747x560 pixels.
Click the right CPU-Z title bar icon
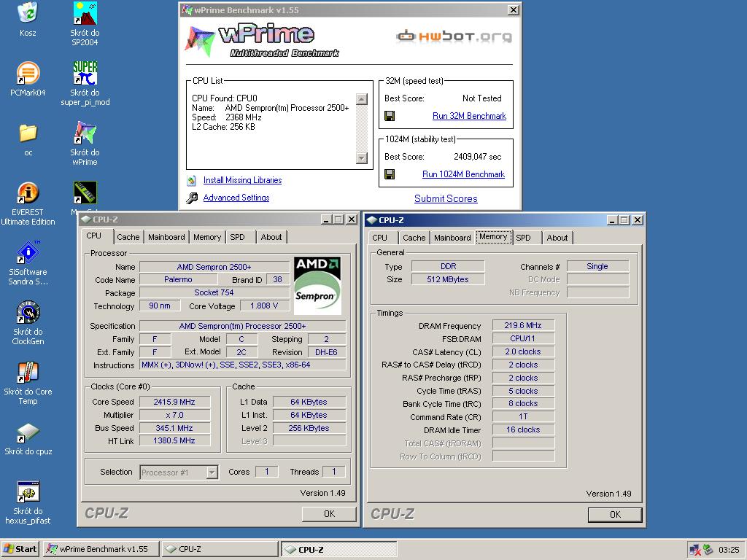[372, 220]
